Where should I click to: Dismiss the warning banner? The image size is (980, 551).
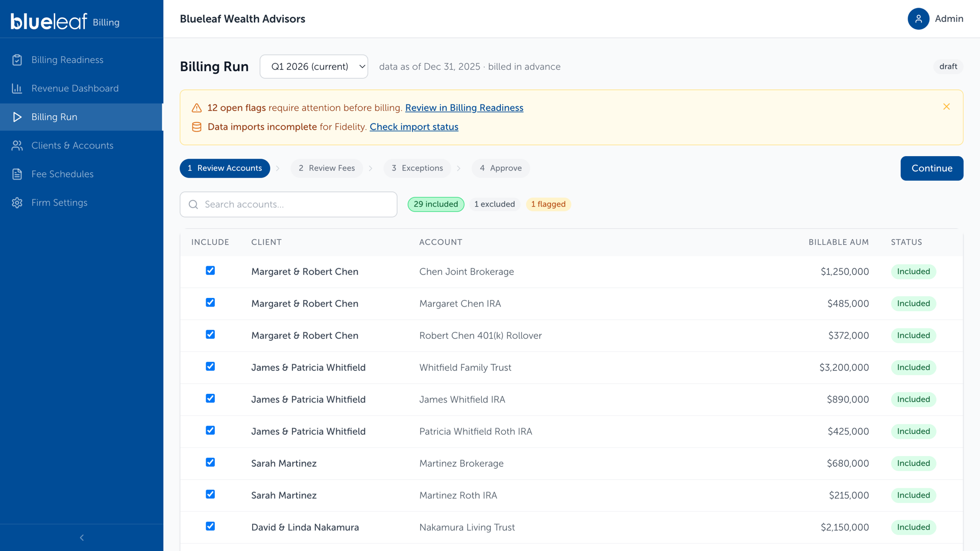946,107
